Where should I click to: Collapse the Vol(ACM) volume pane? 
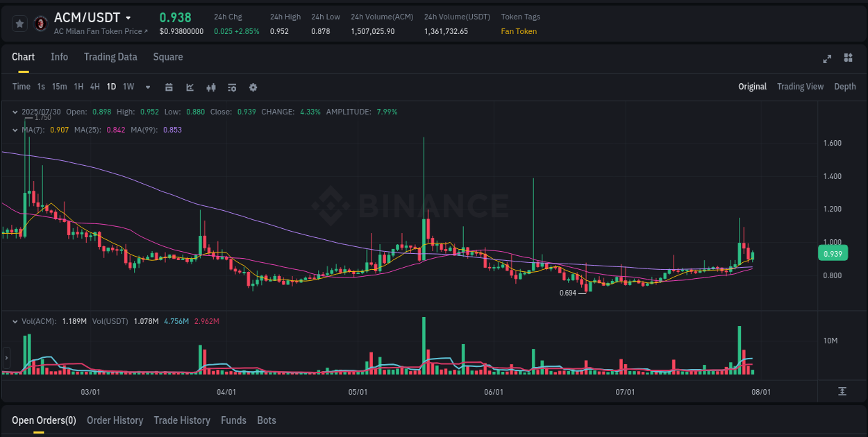tap(15, 320)
